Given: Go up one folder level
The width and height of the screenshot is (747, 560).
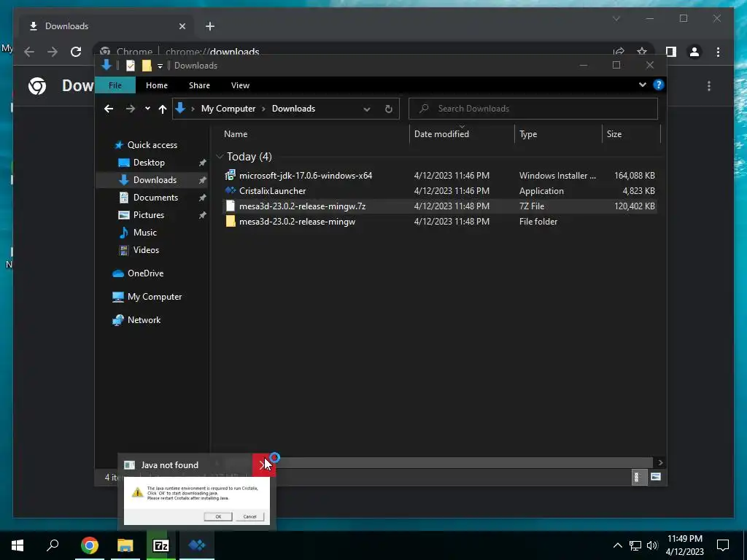Looking at the screenshot, I should (x=163, y=109).
